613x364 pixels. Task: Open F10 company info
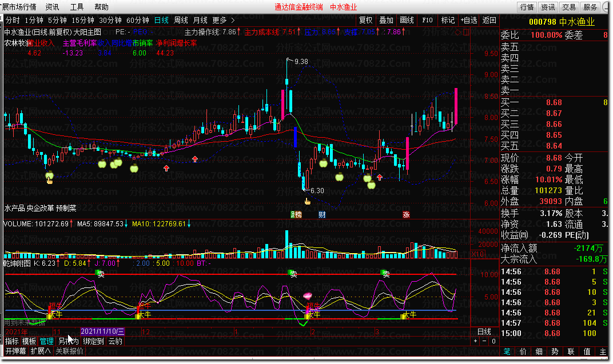(427, 20)
